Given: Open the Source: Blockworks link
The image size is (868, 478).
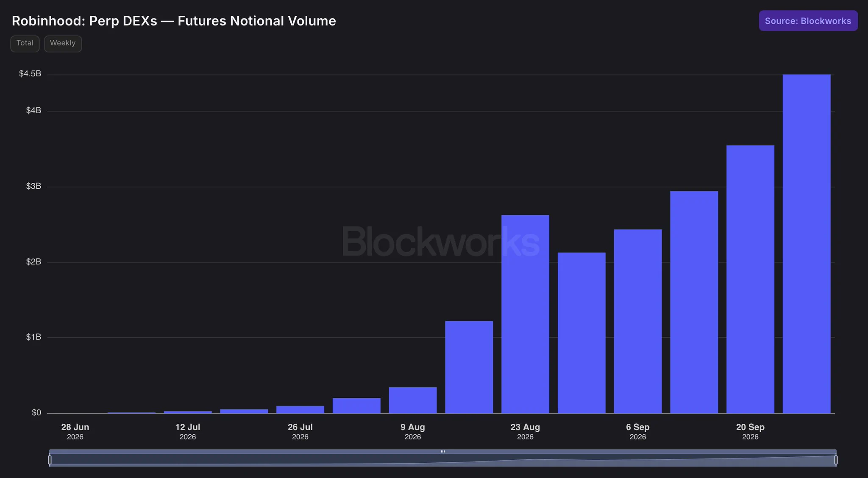Looking at the screenshot, I should (808, 21).
